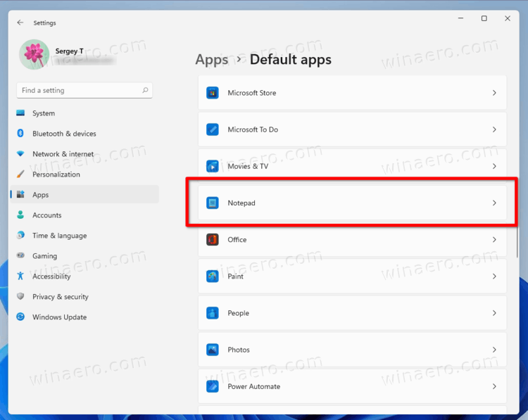Click the vertical scrollbar thumb

(517, 242)
